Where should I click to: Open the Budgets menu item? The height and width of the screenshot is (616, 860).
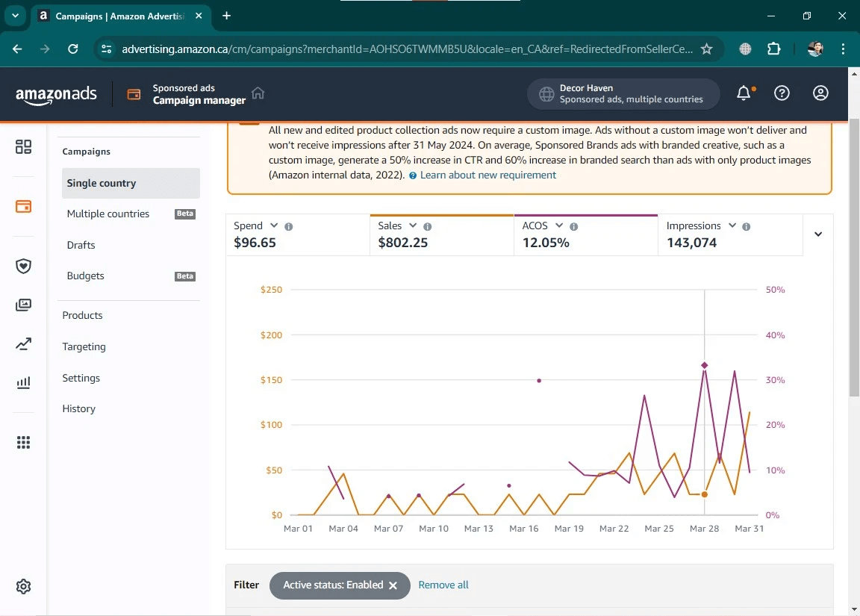[x=86, y=276]
